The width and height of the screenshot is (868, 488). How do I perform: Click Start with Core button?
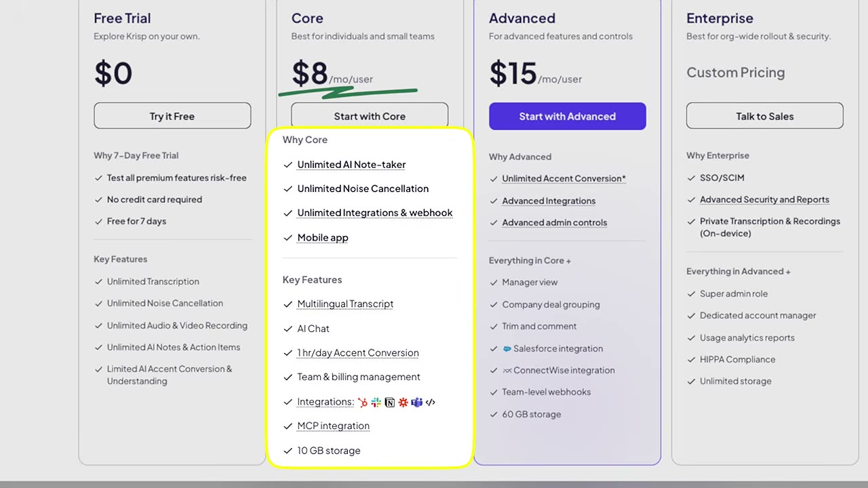click(370, 116)
